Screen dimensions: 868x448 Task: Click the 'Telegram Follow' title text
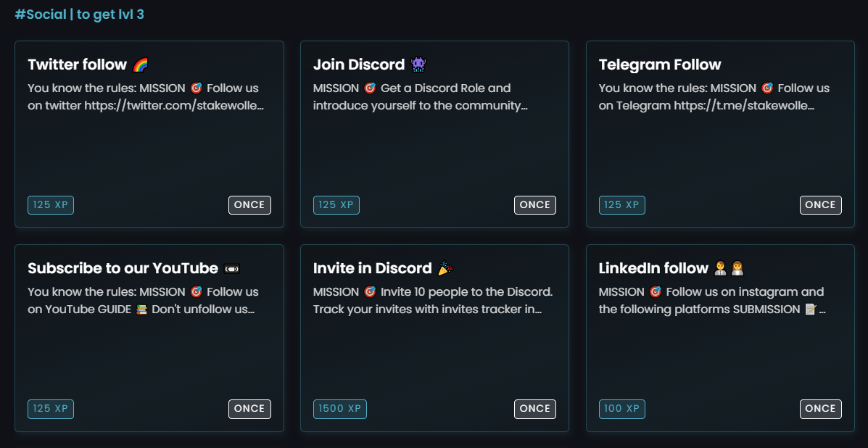660,65
